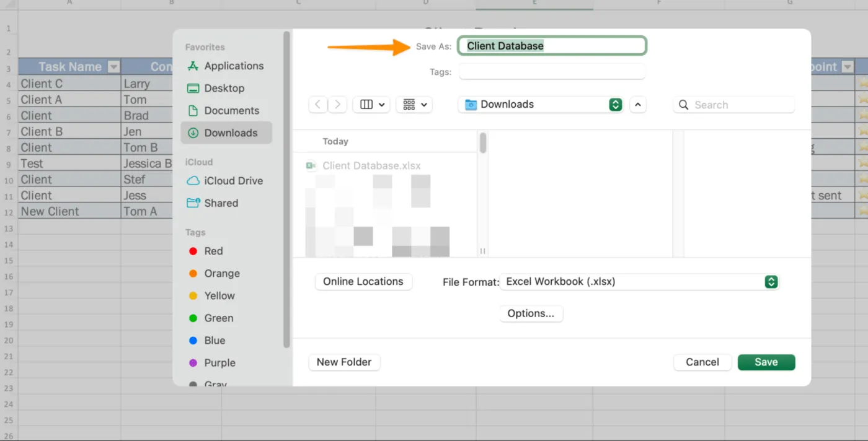Screen dimensions: 868x441
Task: Select the Client Database.xlsx file icon
Action: [311, 165]
